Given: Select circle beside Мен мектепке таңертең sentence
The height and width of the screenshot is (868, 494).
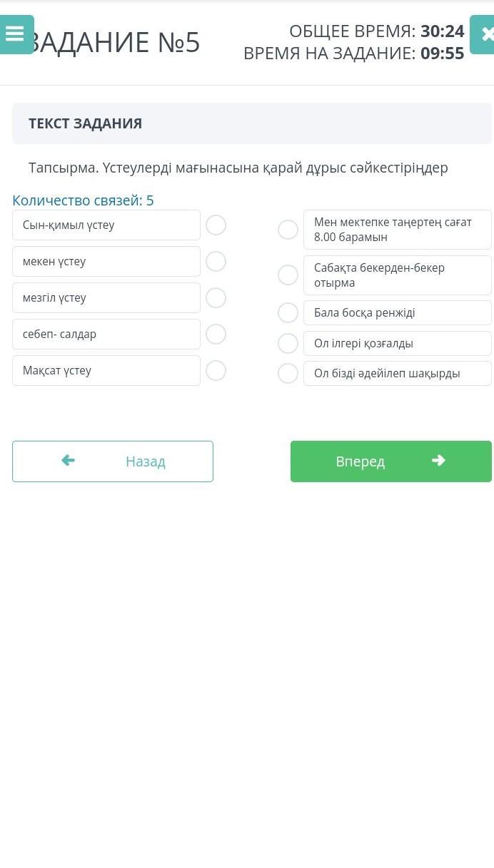Looking at the screenshot, I should [288, 230].
